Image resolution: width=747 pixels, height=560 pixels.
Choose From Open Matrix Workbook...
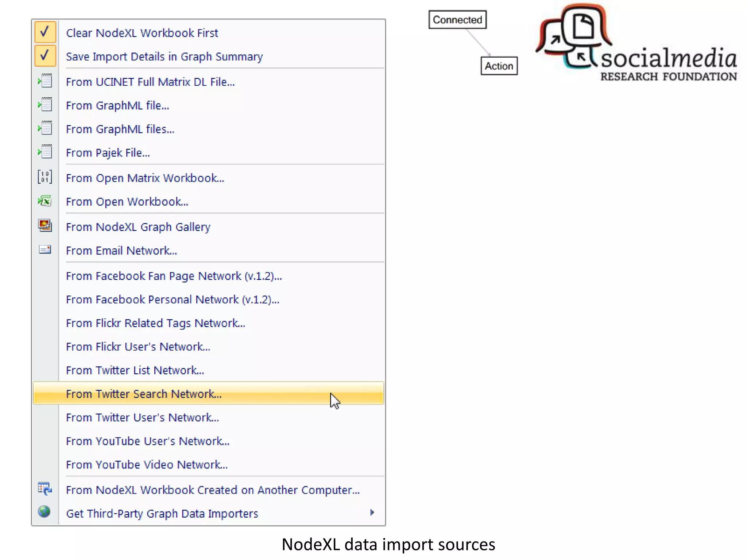[x=145, y=178]
